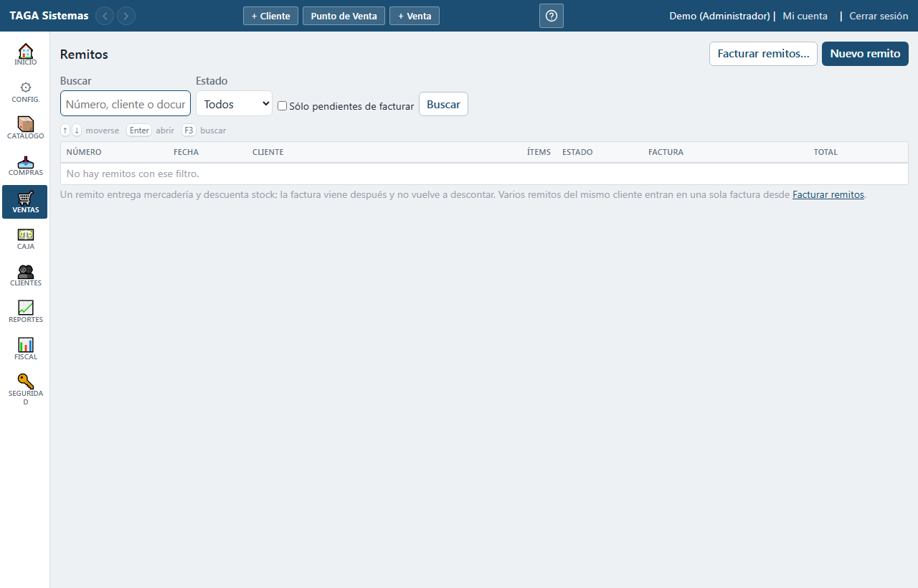This screenshot has height=588, width=918.
Task: Click the 'No hay remitos con ese filtro.' message
Action: [x=133, y=174]
